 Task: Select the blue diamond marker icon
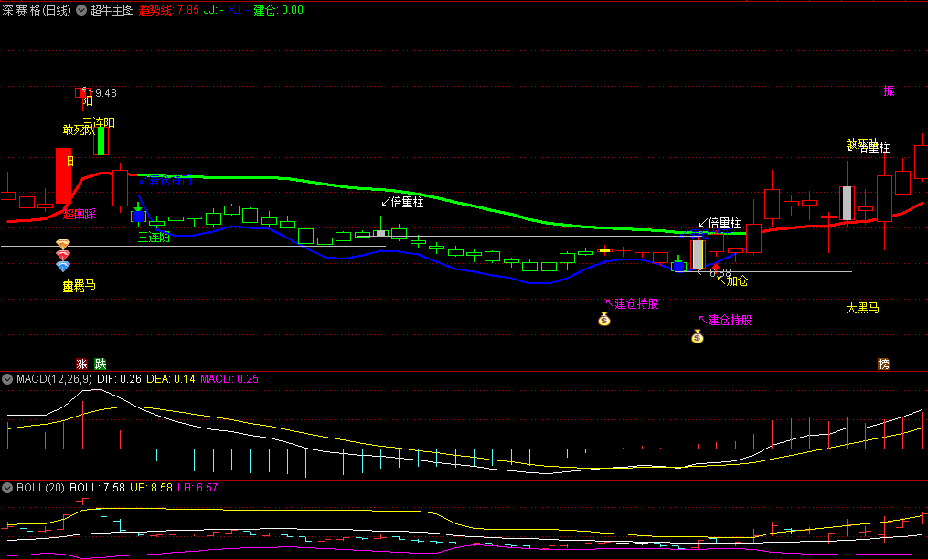click(x=63, y=266)
